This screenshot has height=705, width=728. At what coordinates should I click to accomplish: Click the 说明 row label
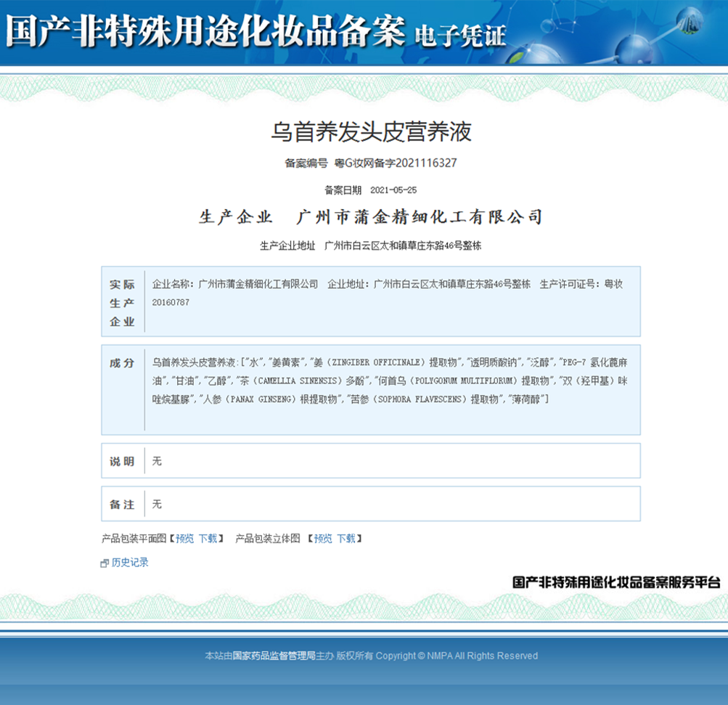coord(122,461)
